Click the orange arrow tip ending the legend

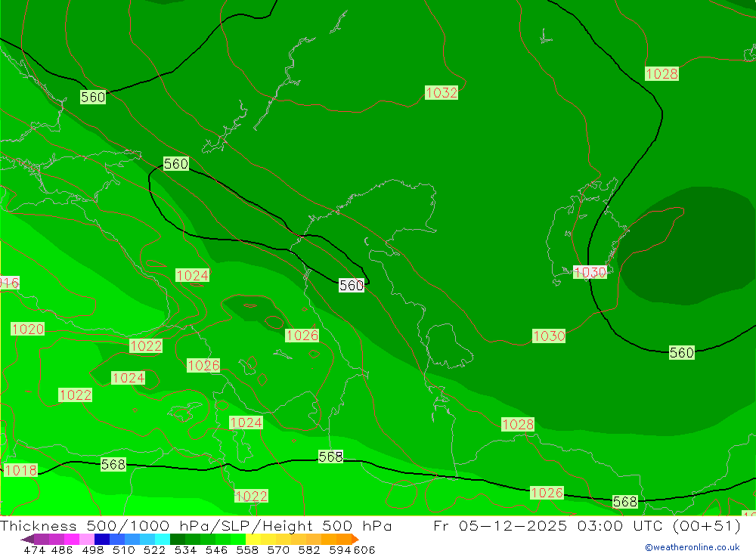(x=355, y=539)
